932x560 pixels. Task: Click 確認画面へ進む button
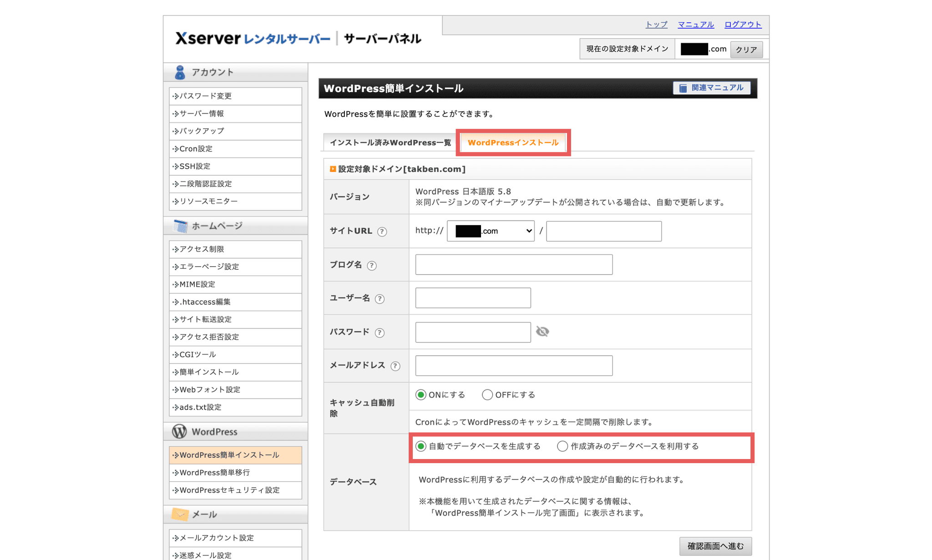coord(715,546)
